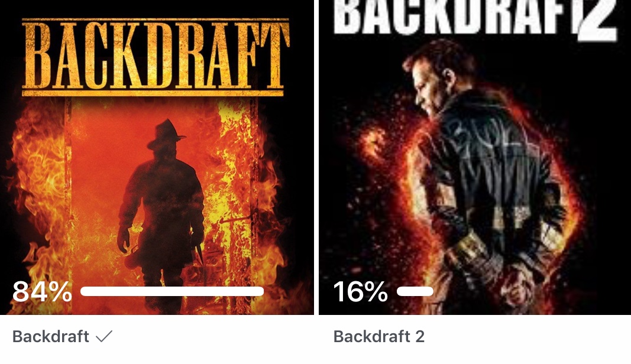
Task: Open the Backdraft movie poster image
Action: [x=157, y=157]
